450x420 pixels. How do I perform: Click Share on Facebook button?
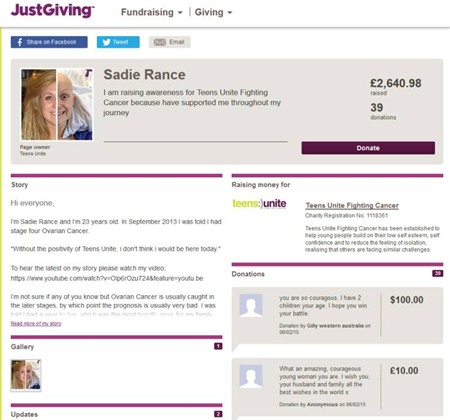click(49, 42)
